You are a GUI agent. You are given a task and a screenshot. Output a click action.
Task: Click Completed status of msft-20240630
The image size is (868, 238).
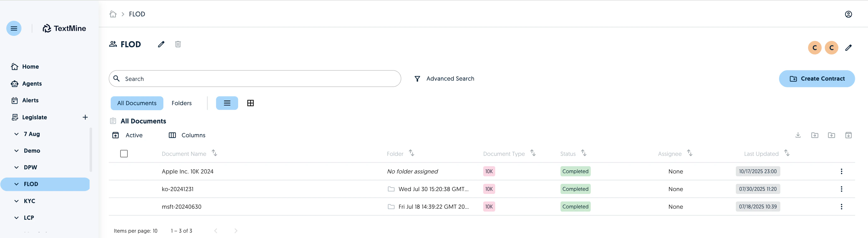pyautogui.click(x=575, y=207)
